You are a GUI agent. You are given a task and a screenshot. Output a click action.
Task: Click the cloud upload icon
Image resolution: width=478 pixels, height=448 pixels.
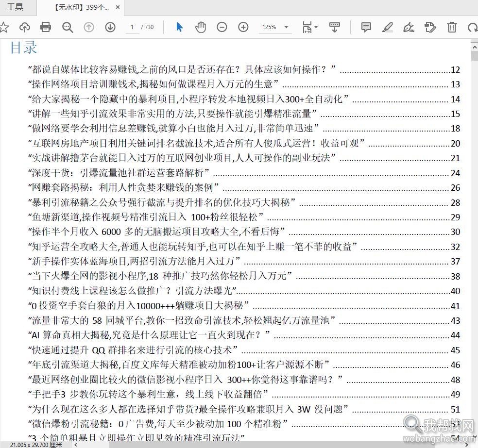(25, 27)
